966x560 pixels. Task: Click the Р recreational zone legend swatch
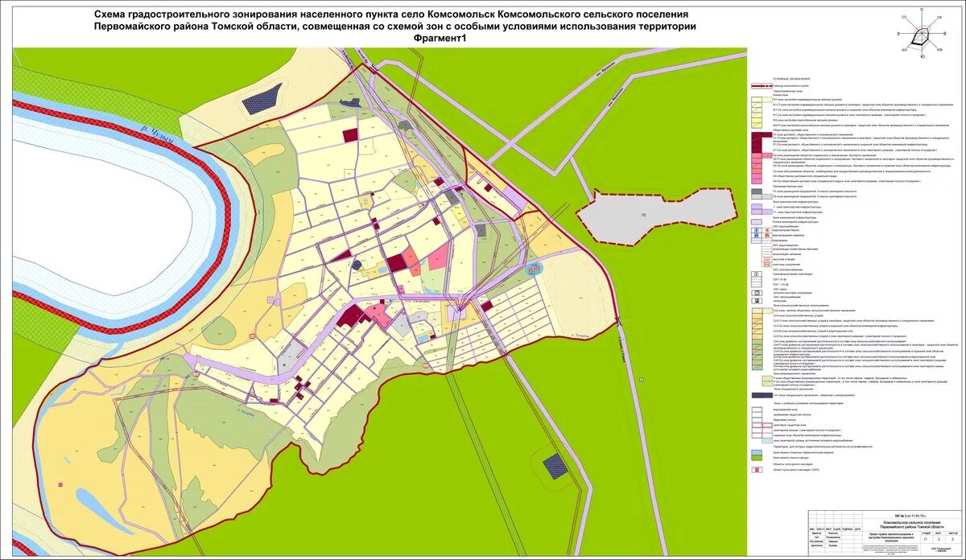767,378
